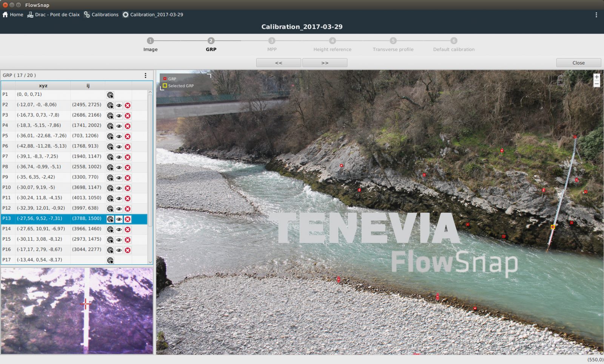Click the pick-point icon in row P5
604x364 pixels.
[110, 137]
